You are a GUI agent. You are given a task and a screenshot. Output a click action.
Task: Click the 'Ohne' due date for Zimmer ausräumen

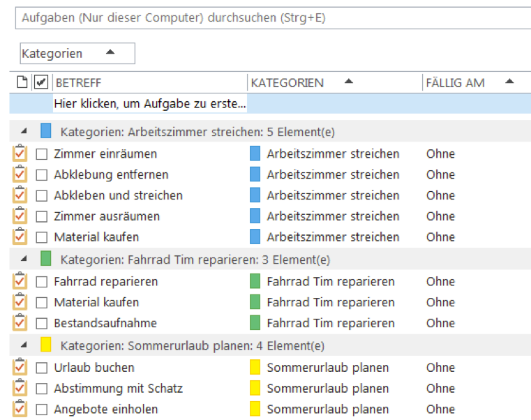pyautogui.click(x=440, y=216)
